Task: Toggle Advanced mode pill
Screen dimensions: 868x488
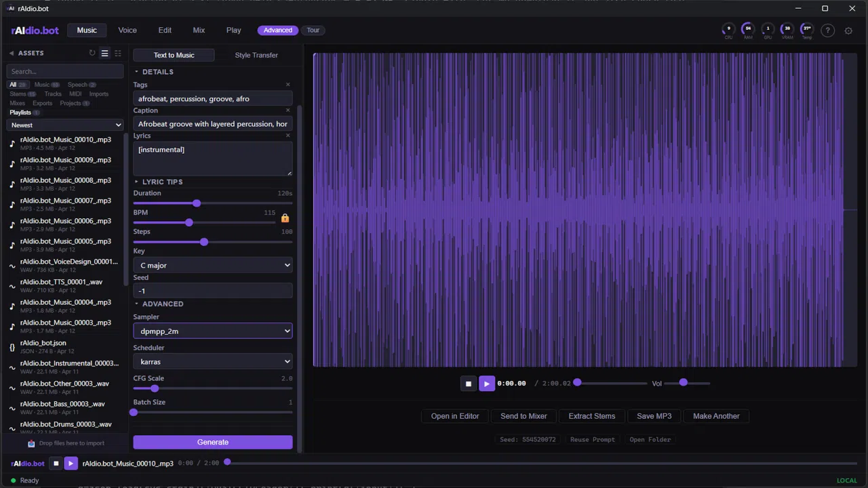Action: point(278,30)
